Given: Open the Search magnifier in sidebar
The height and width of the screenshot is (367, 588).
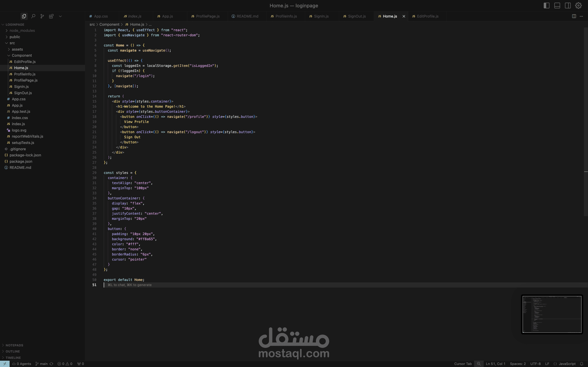Looking at the screenshot, I should click(x=33, y=16).
